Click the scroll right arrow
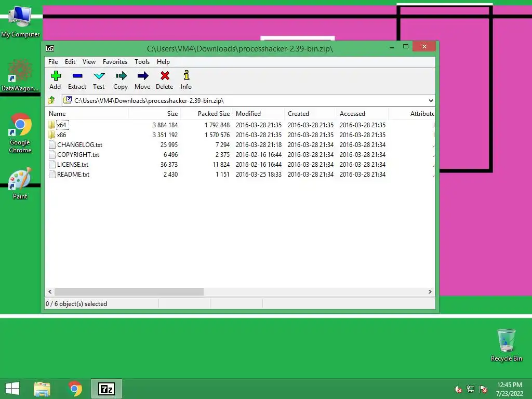532x399 pixels. click(430, 291)
